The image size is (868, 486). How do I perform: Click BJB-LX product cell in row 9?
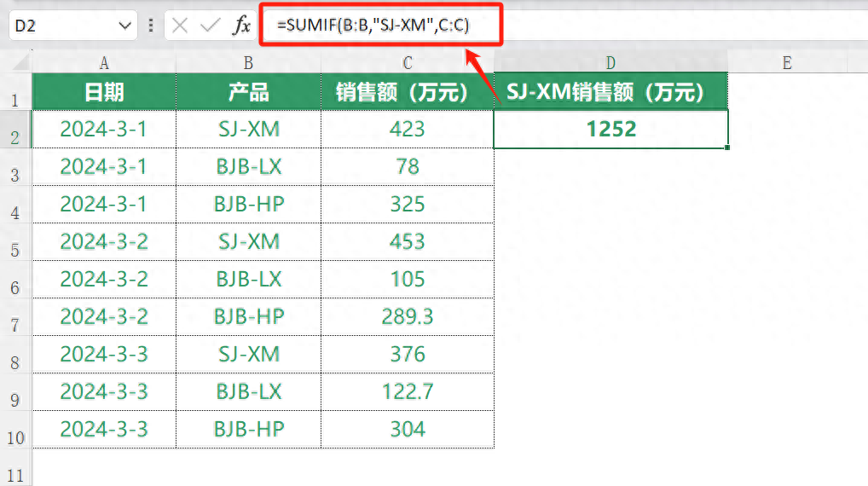tap(249, 392)
